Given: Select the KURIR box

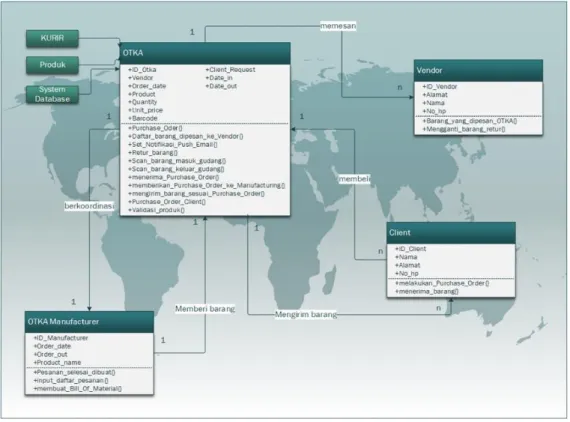Looking at the screenshot, I should click(x=52, y=39).
